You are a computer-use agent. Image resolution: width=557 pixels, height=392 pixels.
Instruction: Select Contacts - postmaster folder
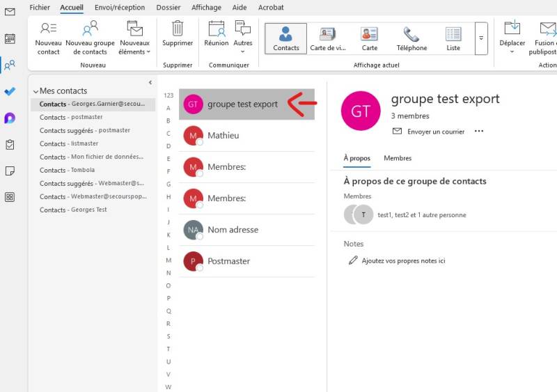click(x=93, y=117)
